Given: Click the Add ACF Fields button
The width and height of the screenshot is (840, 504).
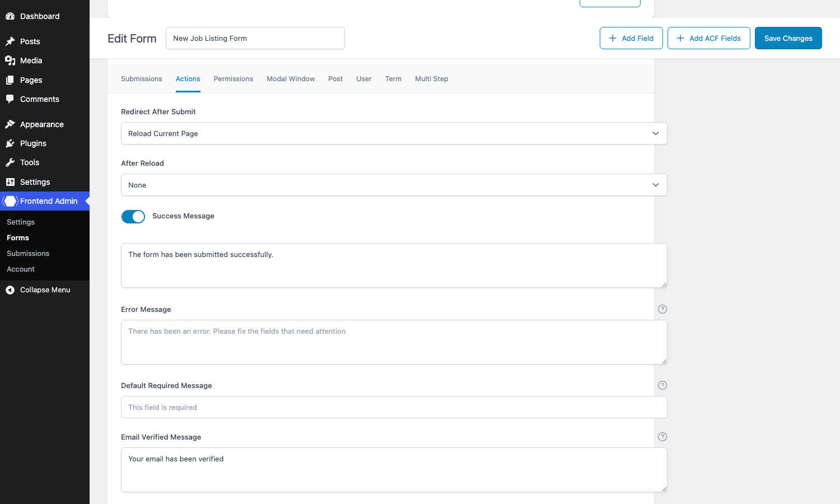Looking at the screenshot, I should [x=709, y=38].
